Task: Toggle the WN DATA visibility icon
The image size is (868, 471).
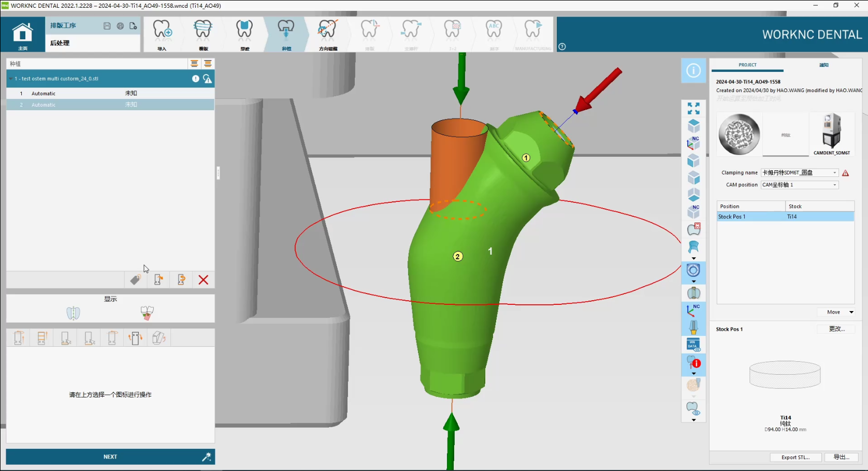Action: tap(693, 345)
